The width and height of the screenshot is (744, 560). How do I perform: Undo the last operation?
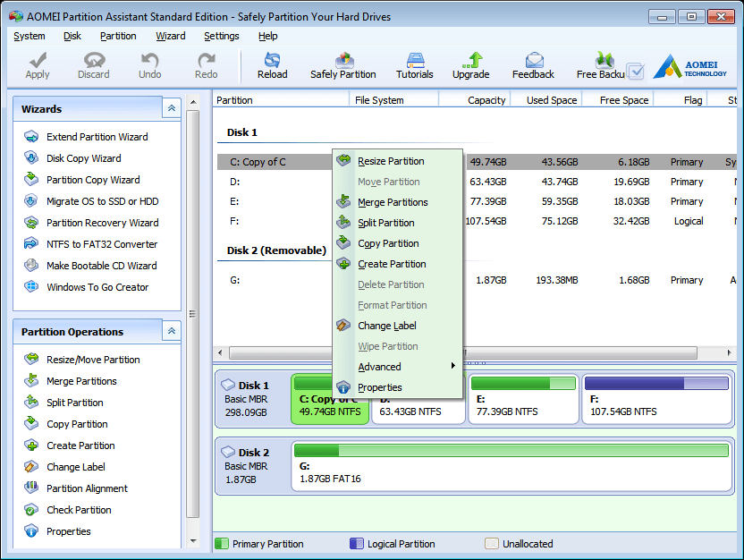[148, 64]
